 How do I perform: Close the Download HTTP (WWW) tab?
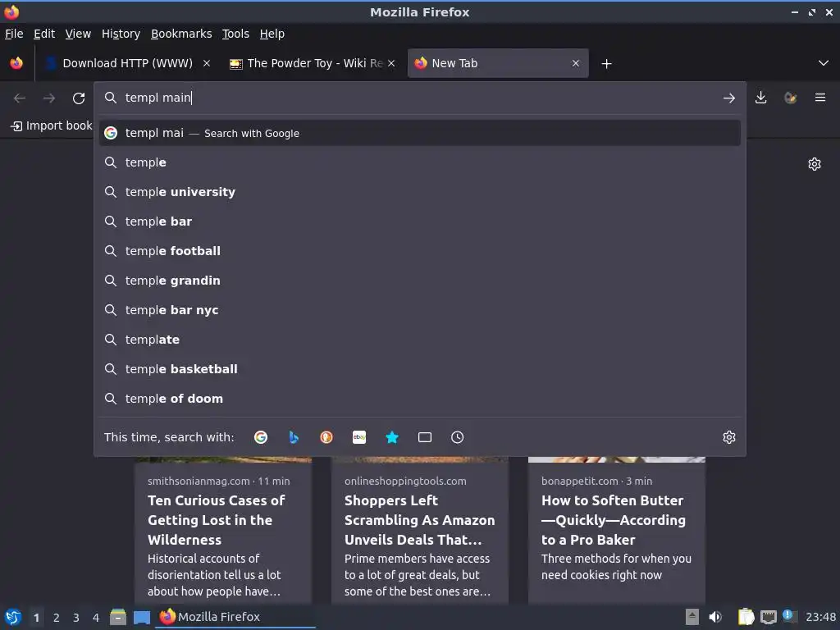207,63
